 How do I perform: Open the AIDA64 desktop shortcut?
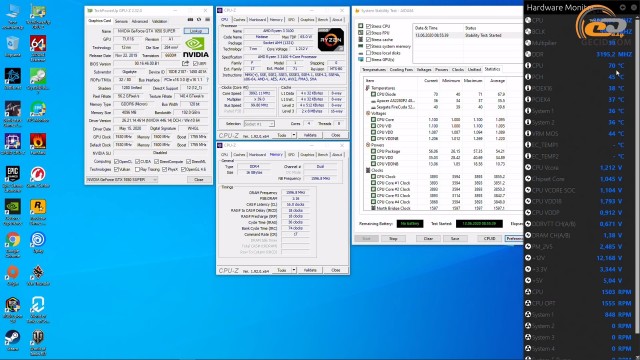tap(38, 48)
